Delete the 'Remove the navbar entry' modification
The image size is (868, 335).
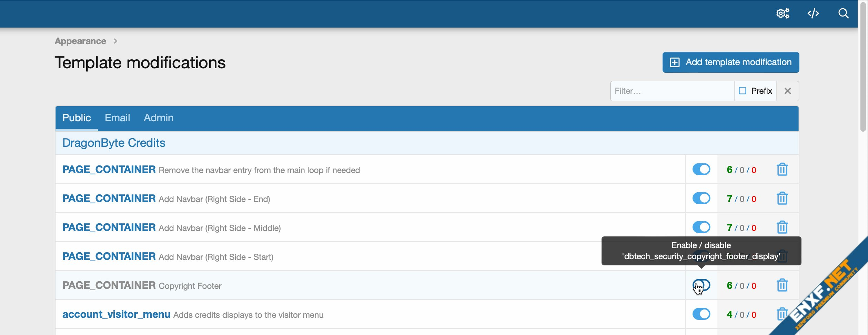pyautogui.click(x=782, y=170)
